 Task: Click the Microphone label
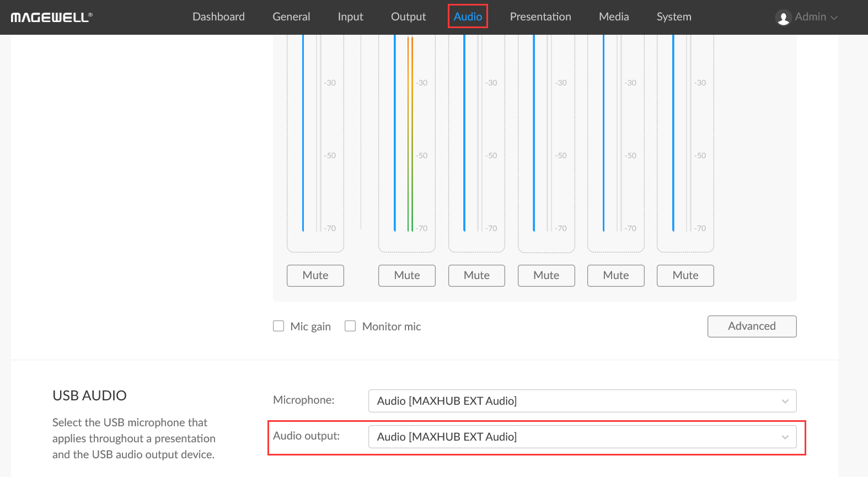click(304, 400)
